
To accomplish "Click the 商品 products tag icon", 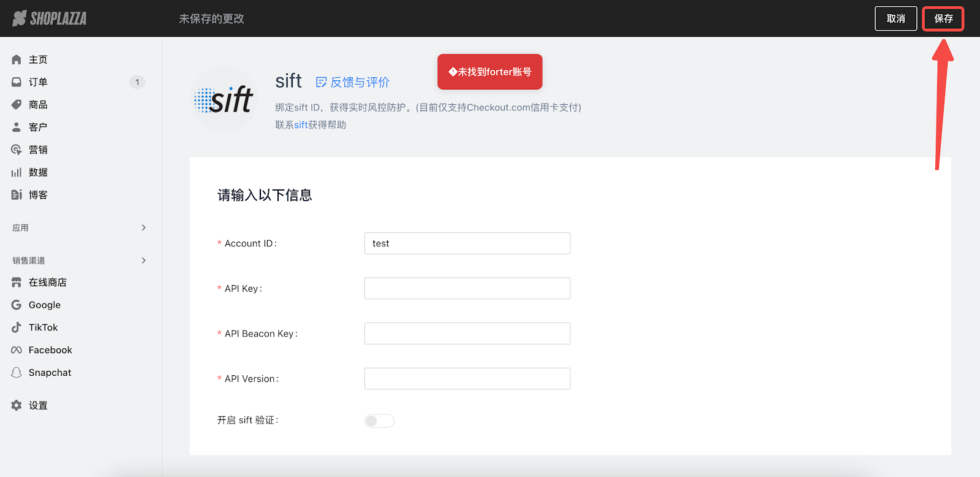I will coord(17,105).
